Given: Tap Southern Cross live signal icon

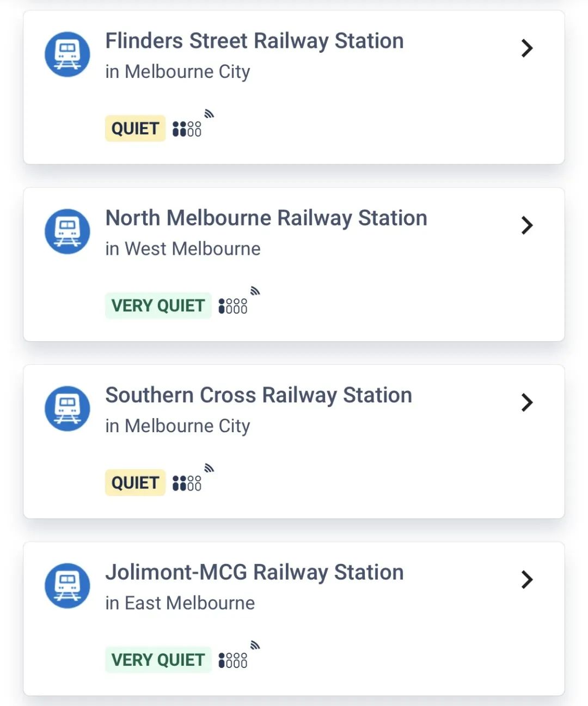Looking at the screenshot, I should pyautogui.click(x=209, y=468).
